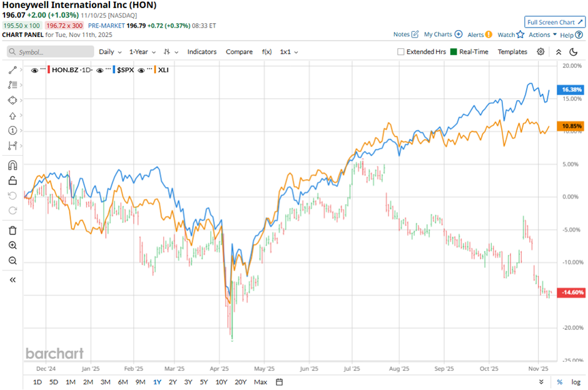This screenshot has width=588, height=390.
Task: Open the 1-Year period dropdown
Action: (x=142, y=52)
